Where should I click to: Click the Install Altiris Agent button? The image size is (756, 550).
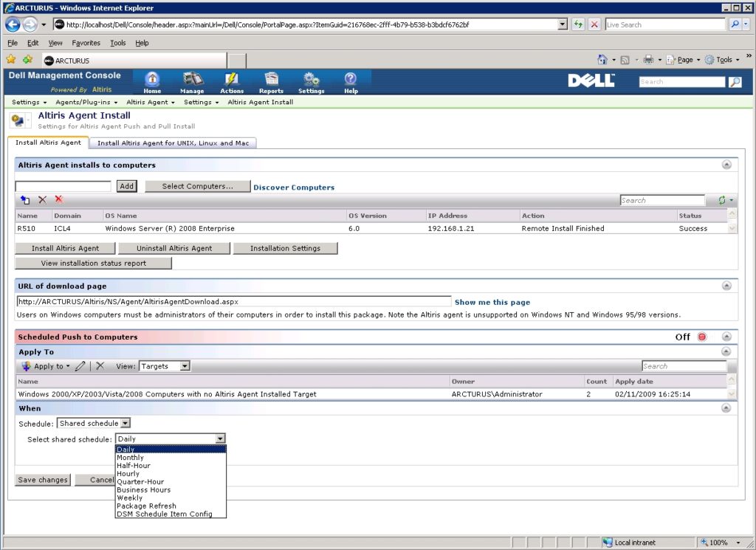click(x=65, y=249)
